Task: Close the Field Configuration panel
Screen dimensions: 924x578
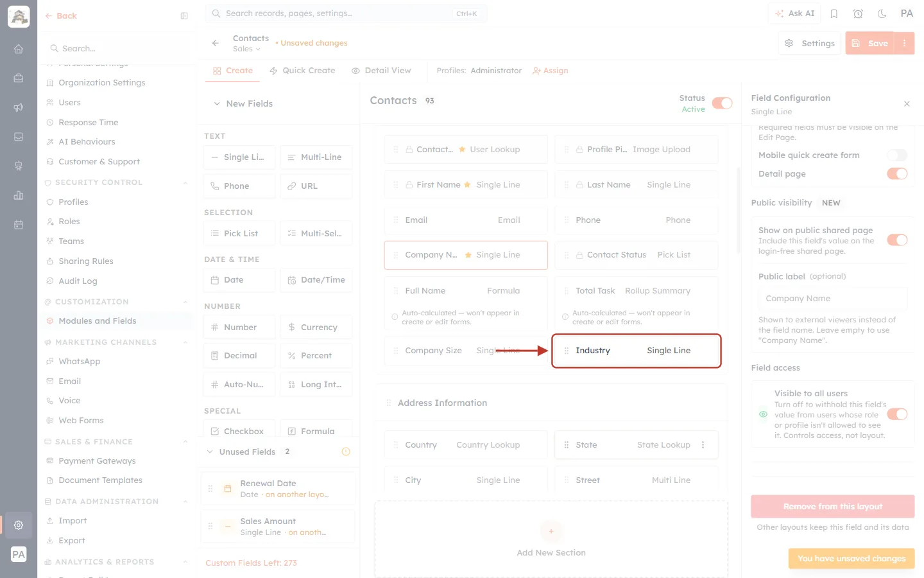Action: (x=907, y=103)
